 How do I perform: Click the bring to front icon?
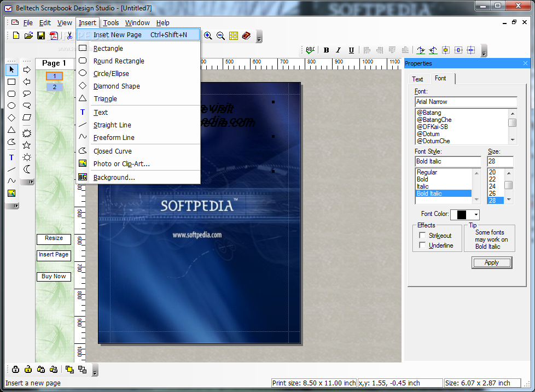pyautogui.click(x=69, y=370)
